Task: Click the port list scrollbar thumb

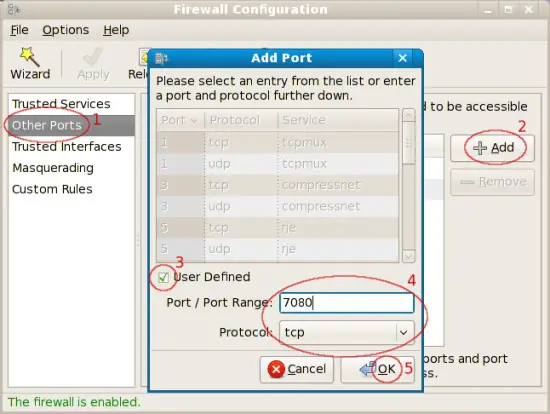Action: coord(409,143)
